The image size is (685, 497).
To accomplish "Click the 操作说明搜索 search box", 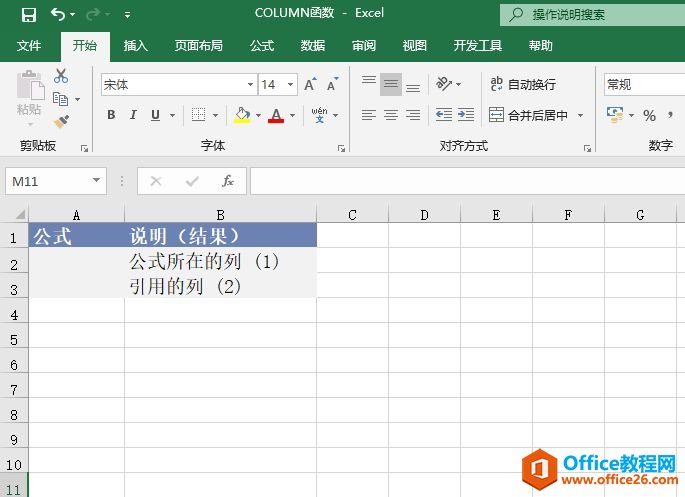I will point(592,15).
